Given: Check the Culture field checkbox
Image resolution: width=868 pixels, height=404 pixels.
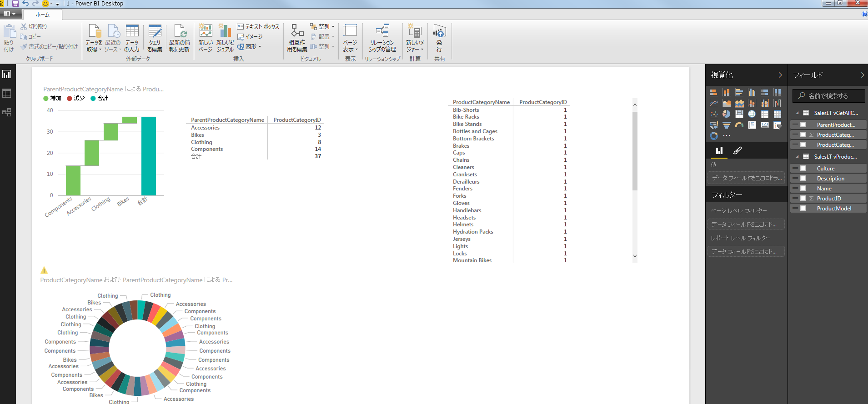Looking at the screenshot, I should 803,168.
